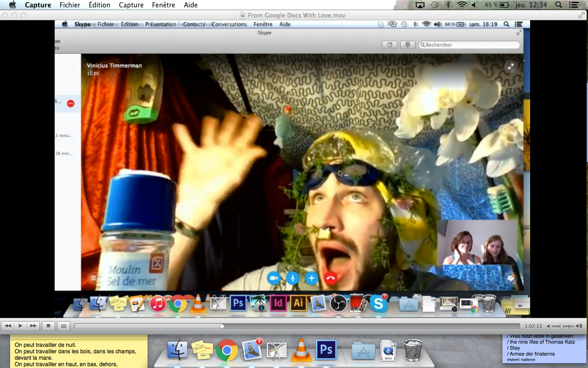Click the sticky note line "devant la mare."
This screenshot has width=588, height=368.
coord(34,358)
